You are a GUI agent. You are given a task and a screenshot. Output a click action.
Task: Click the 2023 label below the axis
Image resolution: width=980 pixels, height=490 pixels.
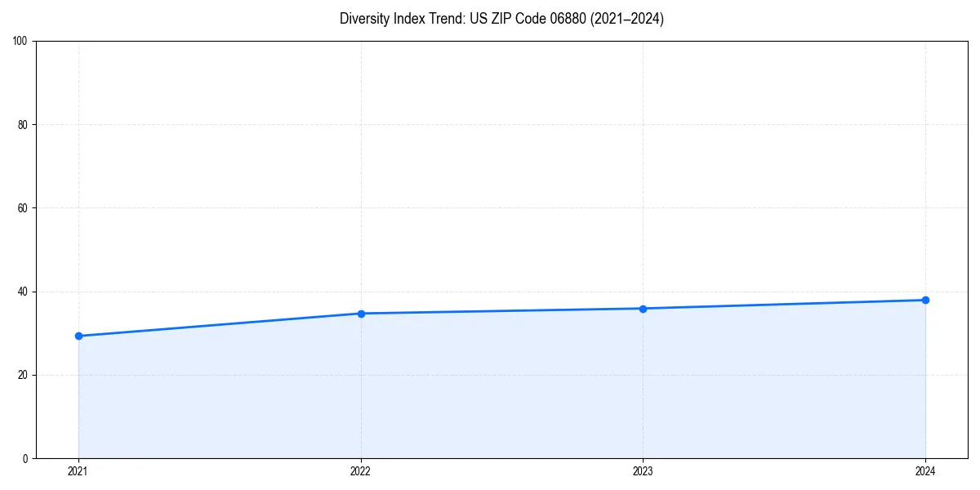[643, 471]
